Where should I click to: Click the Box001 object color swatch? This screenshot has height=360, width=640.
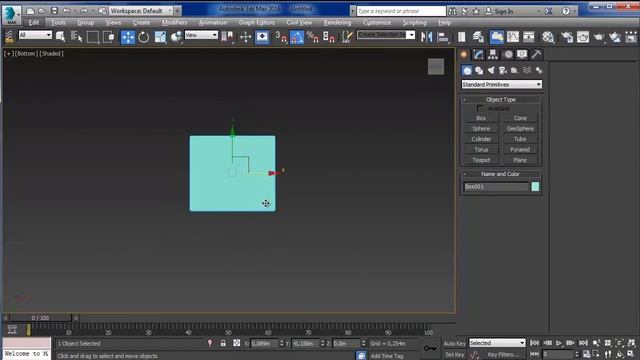point(535,187)
